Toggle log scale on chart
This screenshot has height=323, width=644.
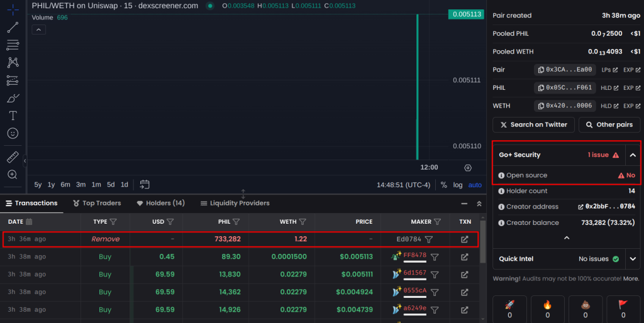[457, 185]
